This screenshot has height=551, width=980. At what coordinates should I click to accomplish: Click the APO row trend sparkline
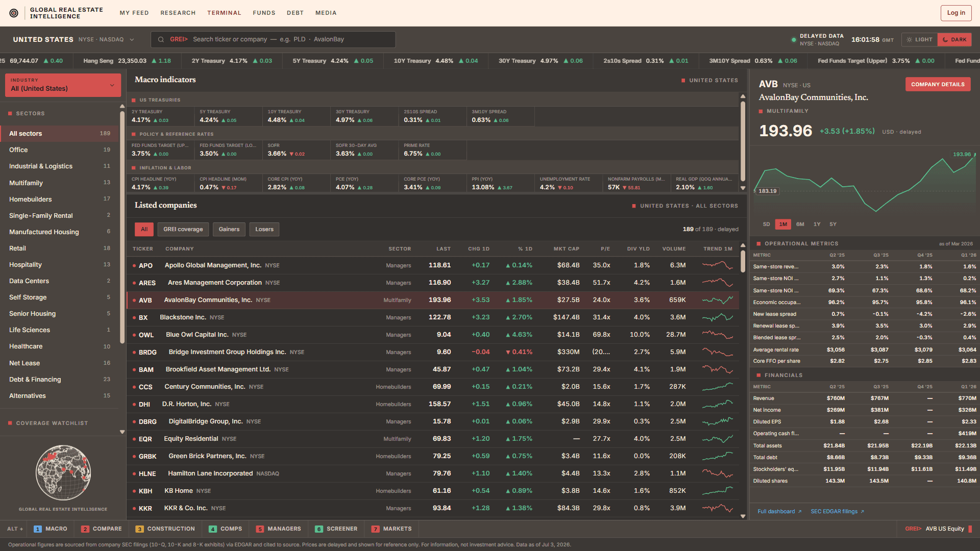(x=717, y=265)
